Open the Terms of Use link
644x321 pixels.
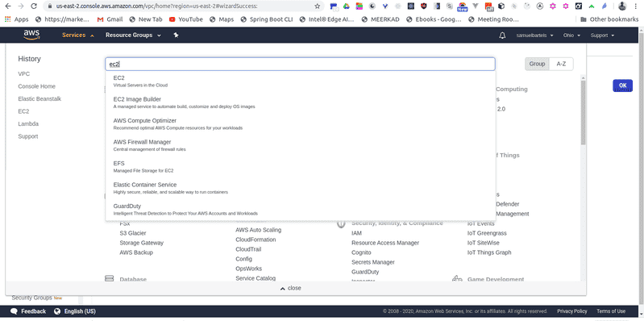(x=611, y=311)
